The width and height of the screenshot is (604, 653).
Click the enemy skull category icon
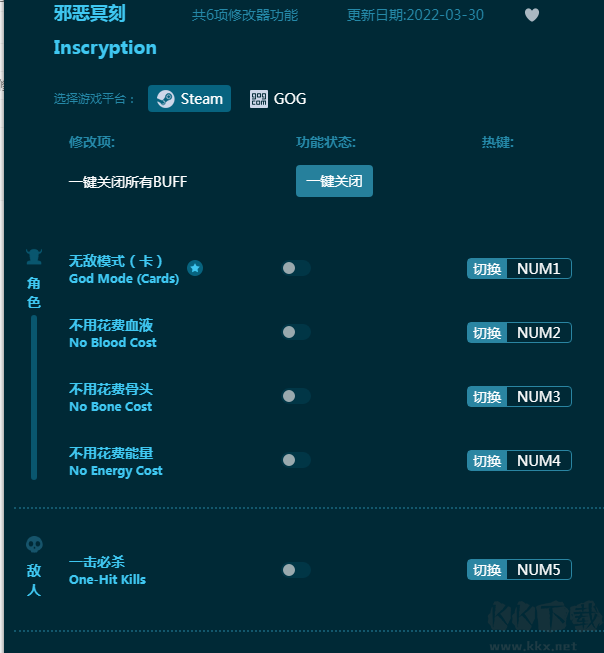[x=34, y=545]
